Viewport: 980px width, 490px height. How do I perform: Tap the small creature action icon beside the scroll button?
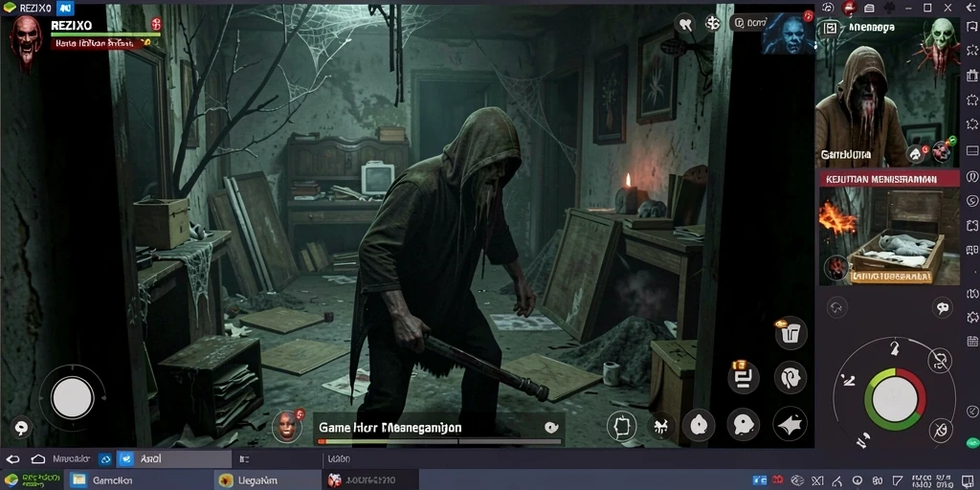[x=660, y=426]
